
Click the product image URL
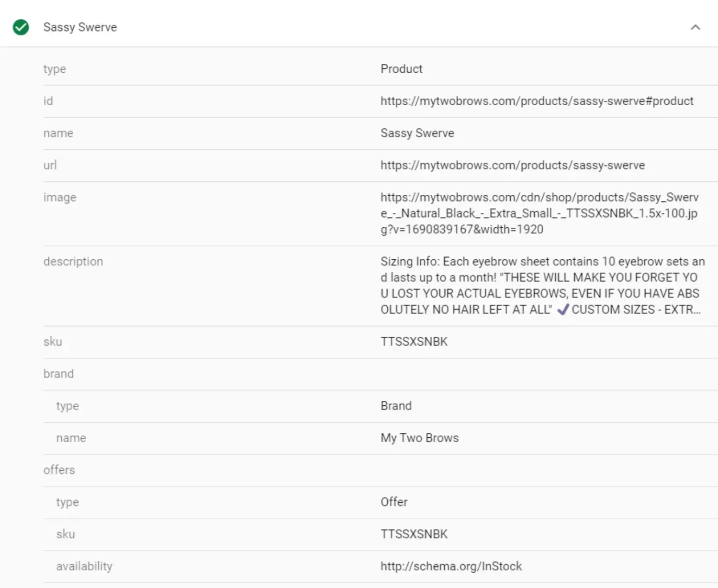(540, 213)
